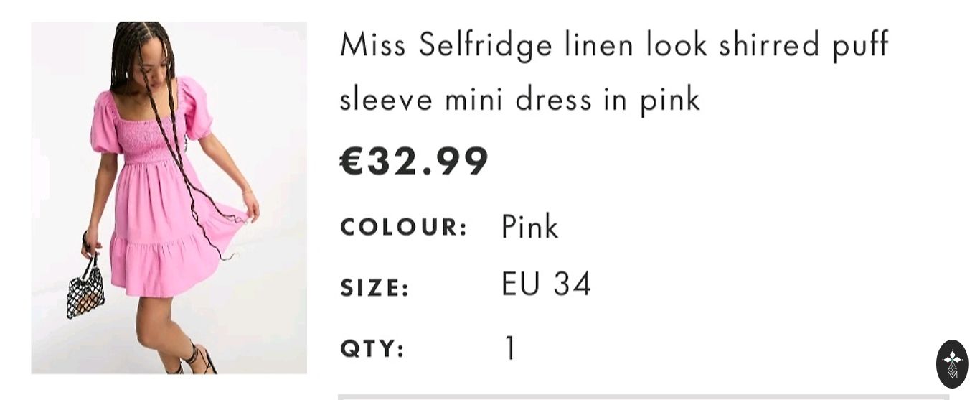Screen dimensions: 980x400
Task: Click the €32.99 price
Action: tap(414, 161)
